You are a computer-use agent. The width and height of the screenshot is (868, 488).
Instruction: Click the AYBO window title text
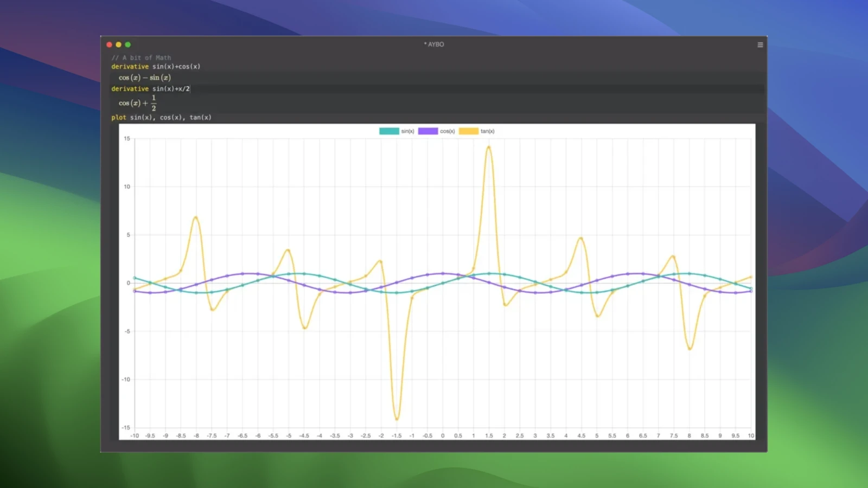(x=434, y=44)
